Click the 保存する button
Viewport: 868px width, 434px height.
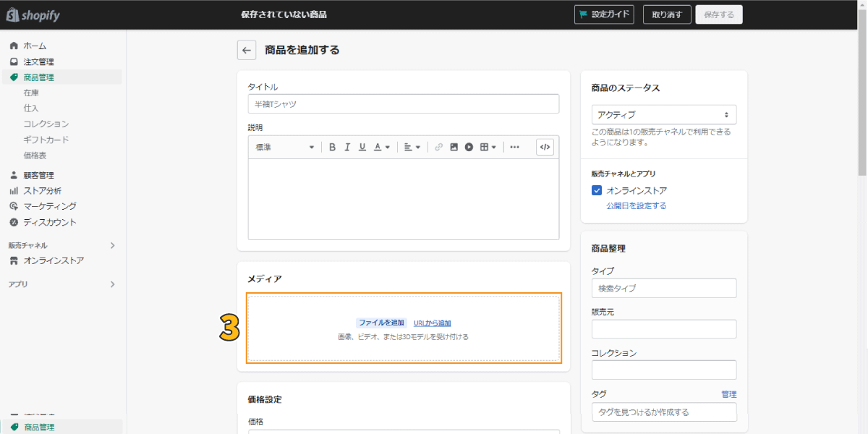[x=719, y=14]
